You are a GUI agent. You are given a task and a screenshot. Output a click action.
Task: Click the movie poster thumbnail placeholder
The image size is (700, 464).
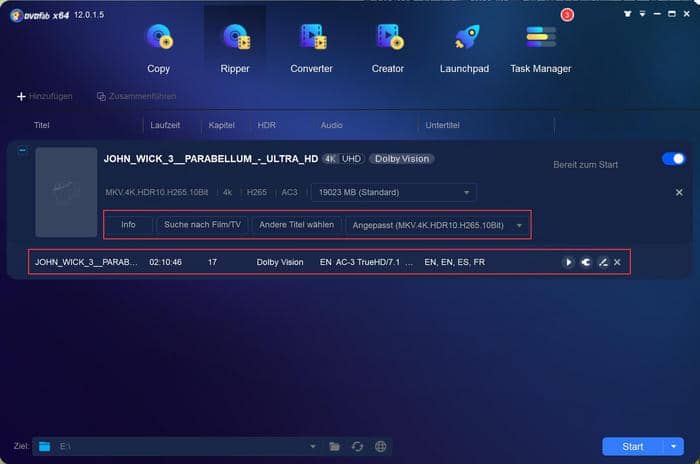coord(67,192)
